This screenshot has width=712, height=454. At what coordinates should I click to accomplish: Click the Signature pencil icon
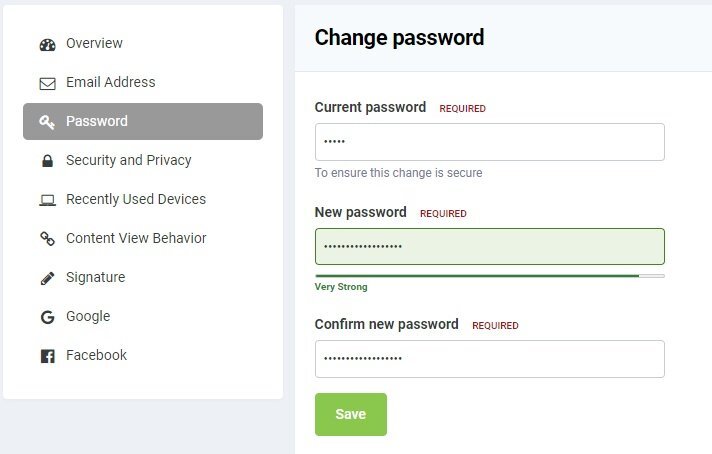[47, 278]
